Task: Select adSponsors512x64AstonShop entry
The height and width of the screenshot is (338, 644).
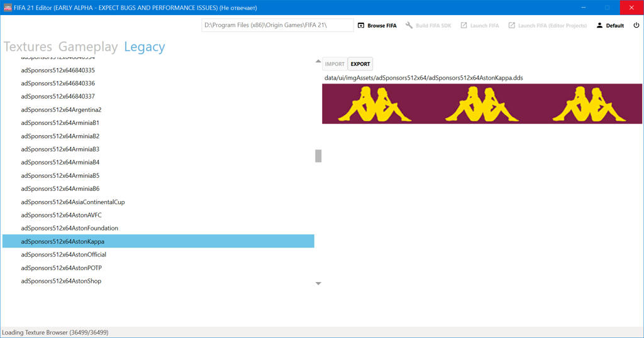Action: (61, 281)
